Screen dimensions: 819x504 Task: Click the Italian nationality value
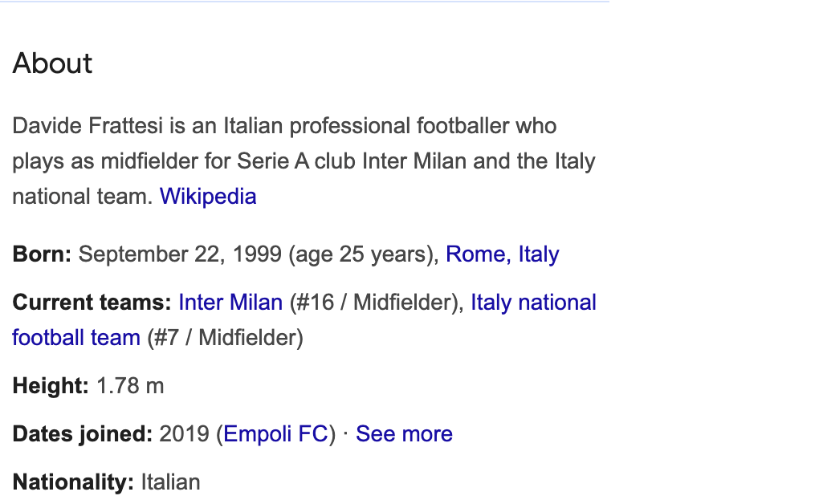tap(171, 482)
